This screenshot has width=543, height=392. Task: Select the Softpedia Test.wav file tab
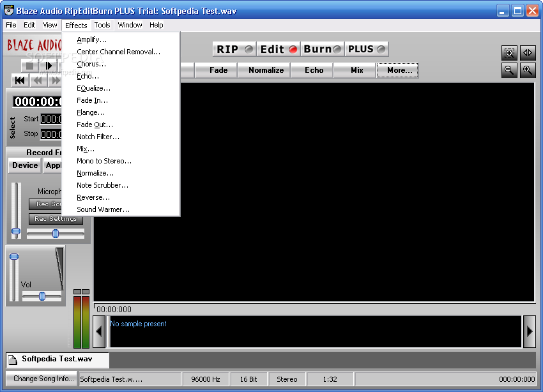57,359
